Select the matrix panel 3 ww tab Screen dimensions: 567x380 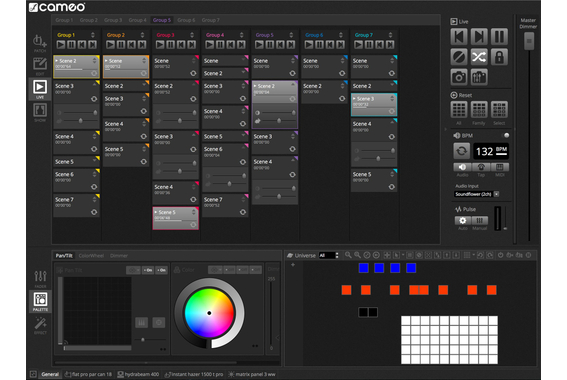(x=252, y=374)
